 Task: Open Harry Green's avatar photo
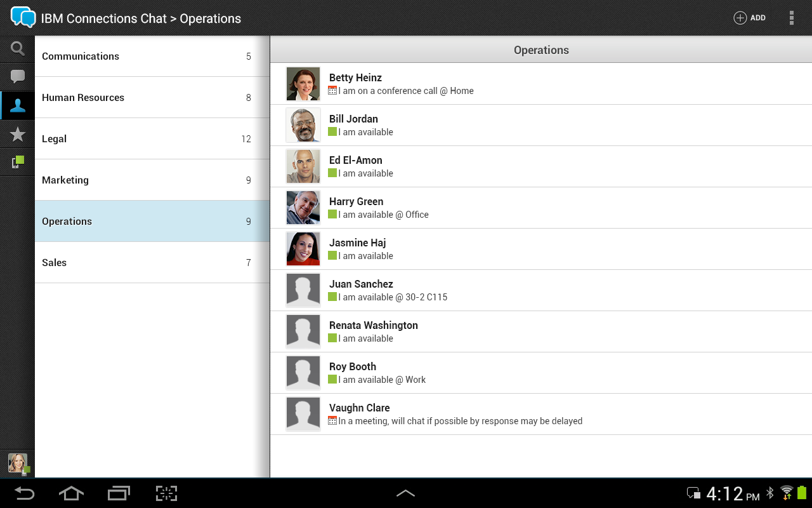(x=303, y=208)
